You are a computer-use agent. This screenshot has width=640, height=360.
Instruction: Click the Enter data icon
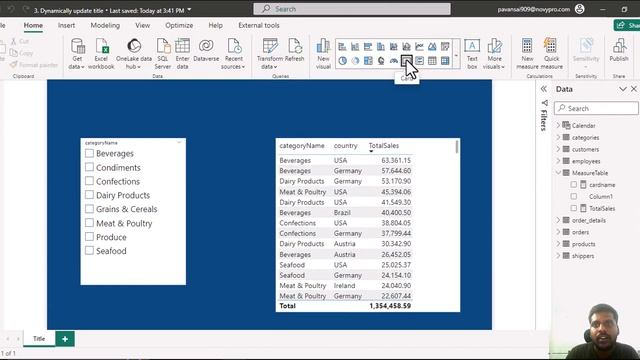(182, 46)
